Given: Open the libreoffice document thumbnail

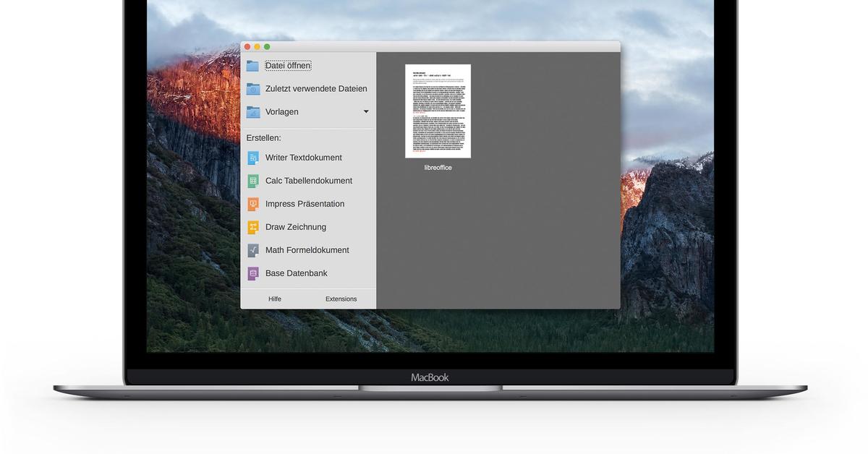Looking at the screenshot, I should coord(438,111).
